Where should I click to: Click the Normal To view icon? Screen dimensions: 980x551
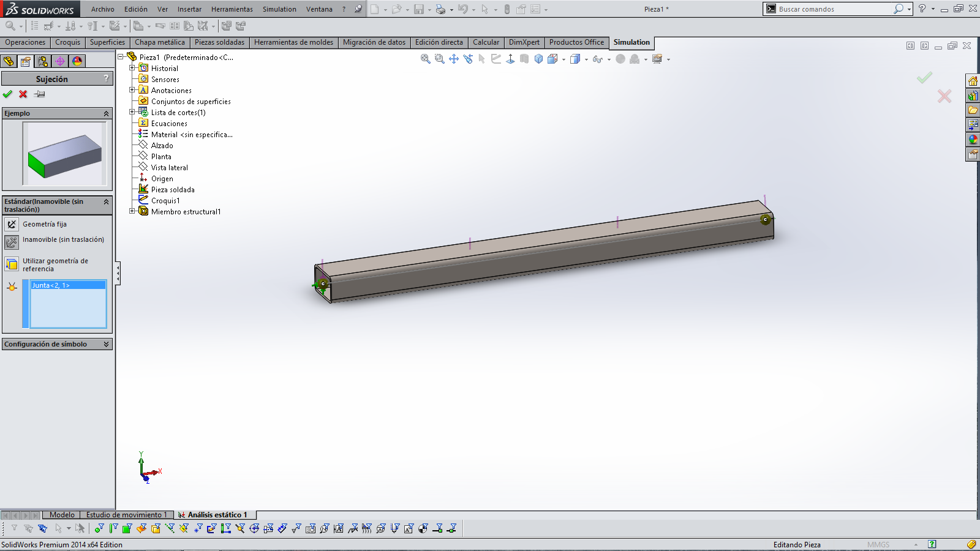coord(510,59)
